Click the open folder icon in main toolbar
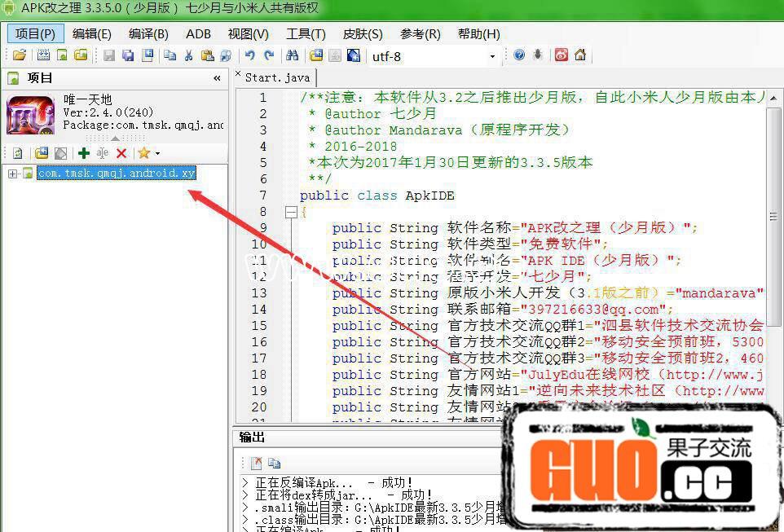Screen dimensions: 784x532 [19, 55]
